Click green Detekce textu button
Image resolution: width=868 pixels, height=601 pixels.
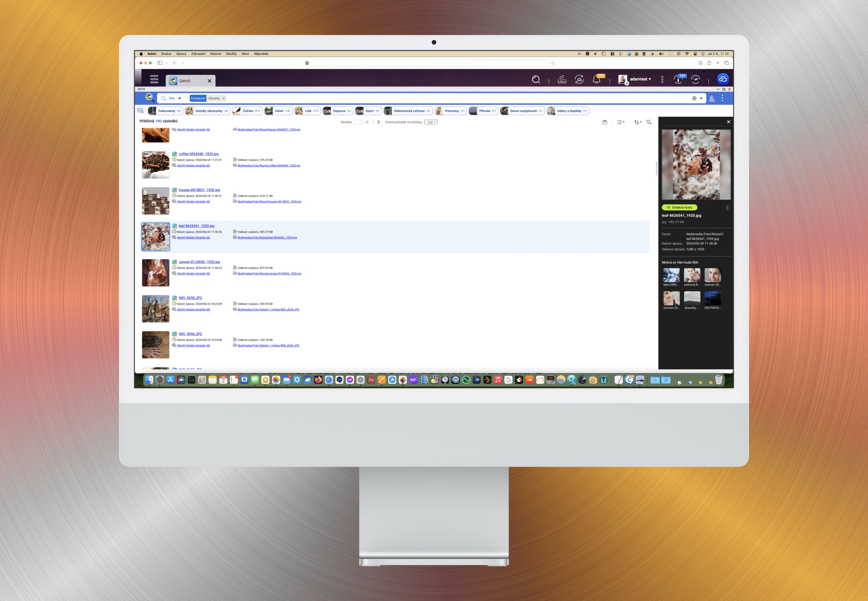tap(679, 207)
